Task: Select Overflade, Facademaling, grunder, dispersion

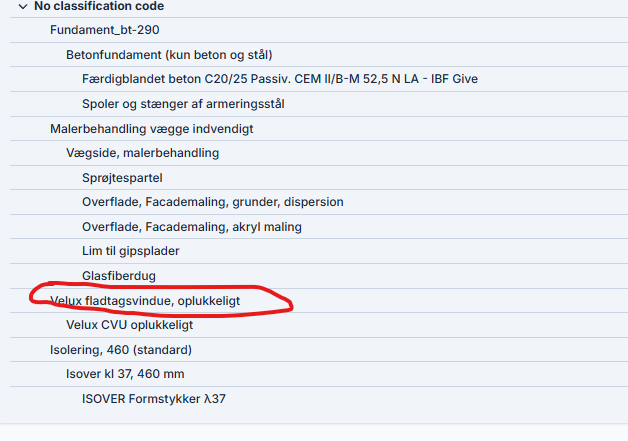Action: (x=213, y=202)
